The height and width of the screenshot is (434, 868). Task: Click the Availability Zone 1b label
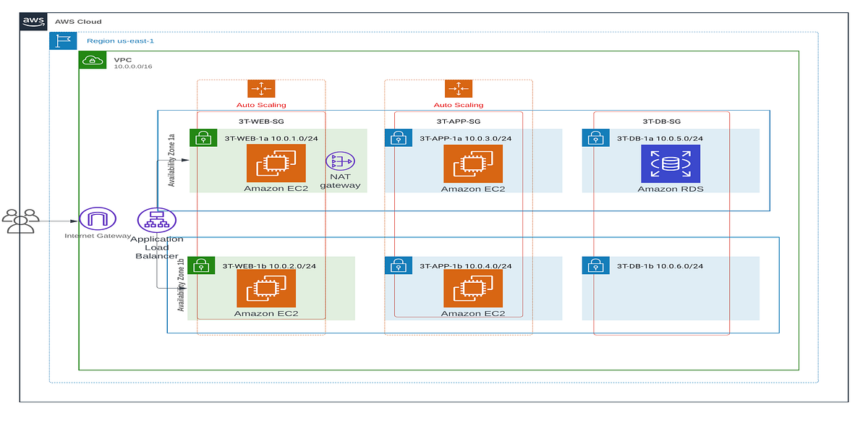coord(182,289)
